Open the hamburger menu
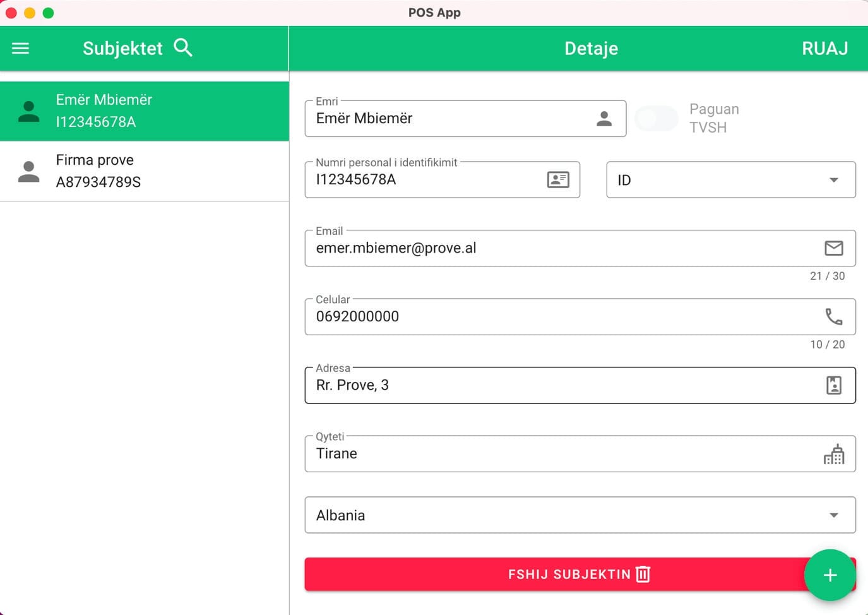The width and height of the screenshot is (868, 615). 21,49
